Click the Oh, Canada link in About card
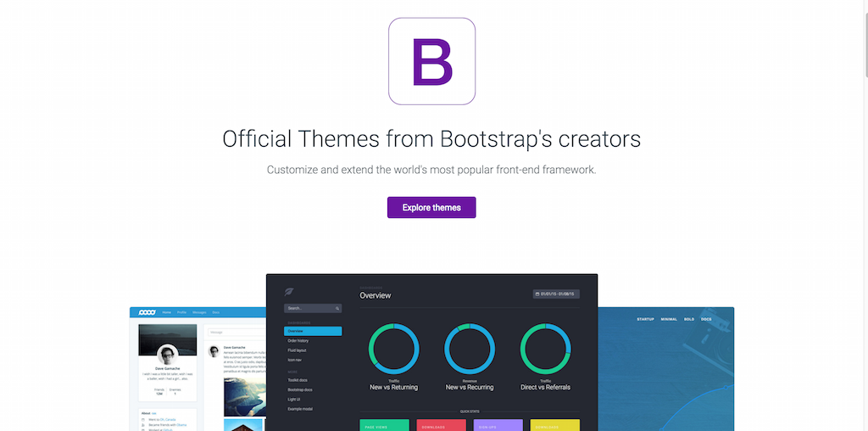868x431 pixels. pyautogui.click(x=170, y=419)
